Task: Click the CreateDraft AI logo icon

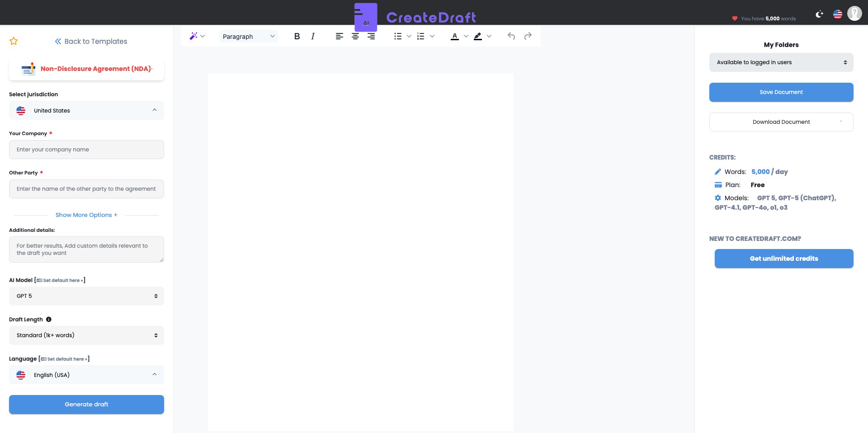Action: (366, 17)
